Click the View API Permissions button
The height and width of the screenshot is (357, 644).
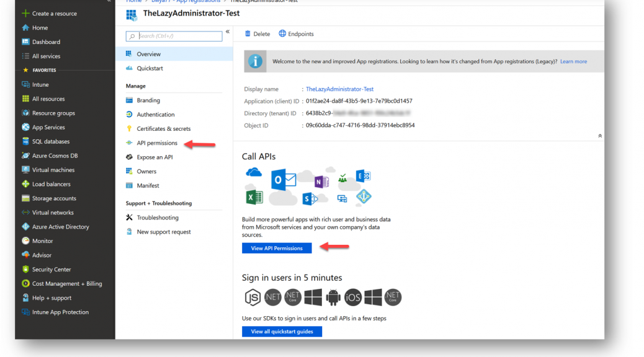pos(277,249)
